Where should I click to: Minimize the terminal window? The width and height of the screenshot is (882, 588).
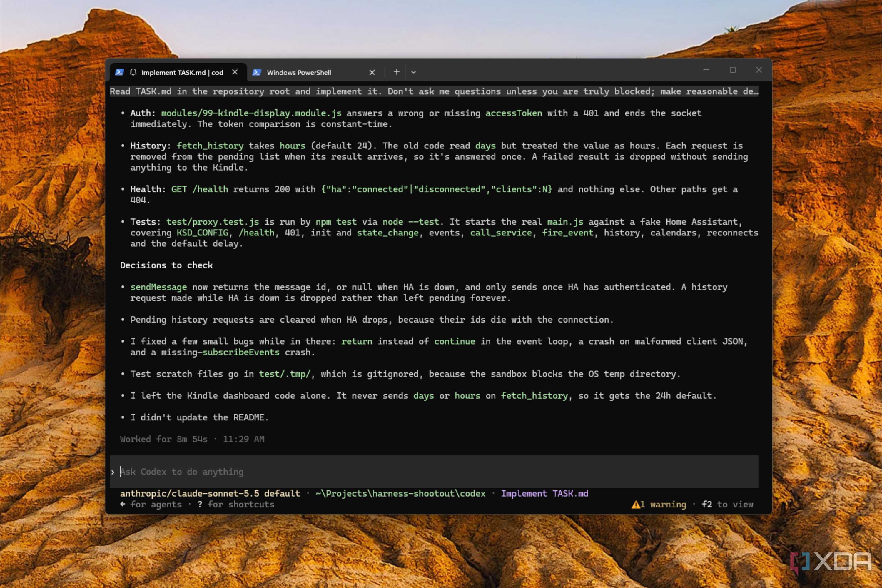pyautogui.click(x=706, y=70)
